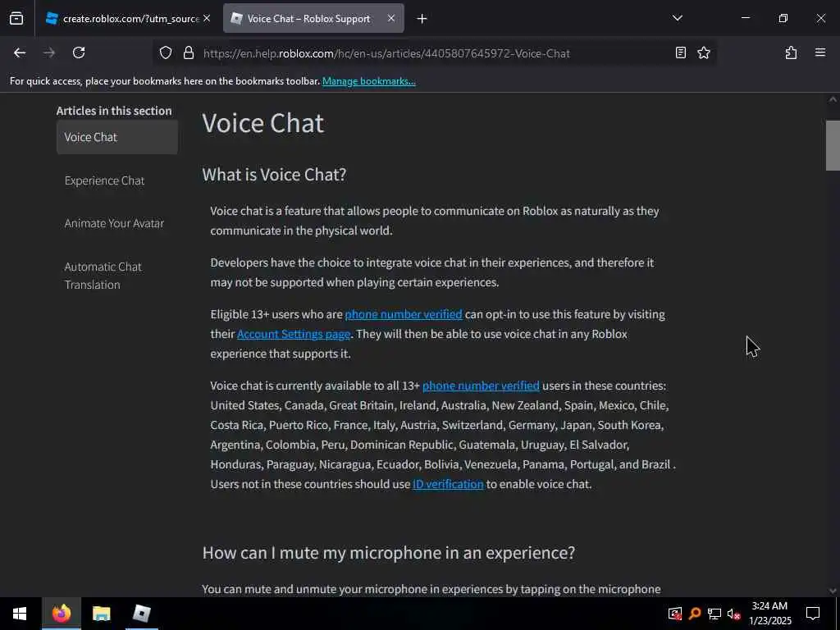Open the Manage bookmarks link

(x=368, y=81)
